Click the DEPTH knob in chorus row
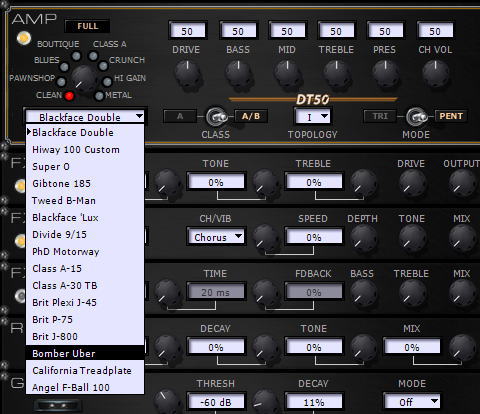The image size is (480, 414). point(364,238)
